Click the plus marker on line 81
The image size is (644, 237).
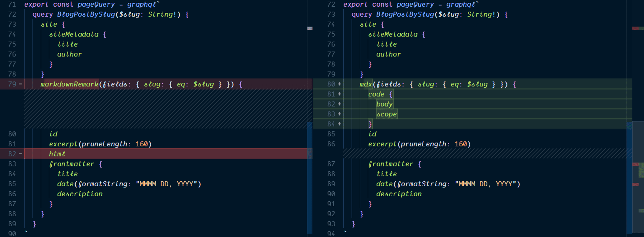click(339, 94)
